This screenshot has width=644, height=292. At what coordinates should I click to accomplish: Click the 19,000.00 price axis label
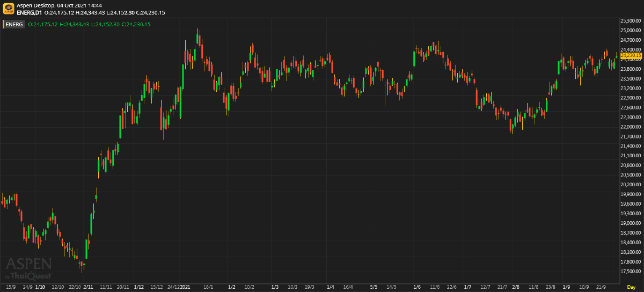pyautogui.click(x=631, y=223)
